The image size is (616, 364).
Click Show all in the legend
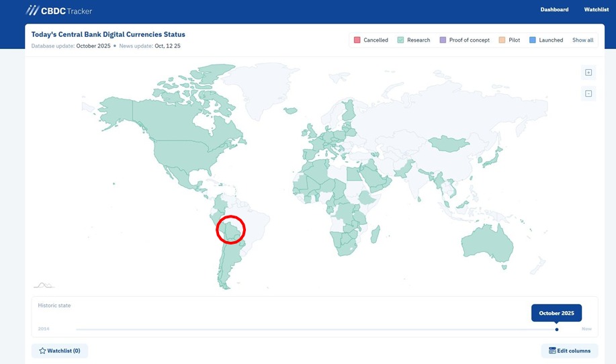tap(582, 40)
